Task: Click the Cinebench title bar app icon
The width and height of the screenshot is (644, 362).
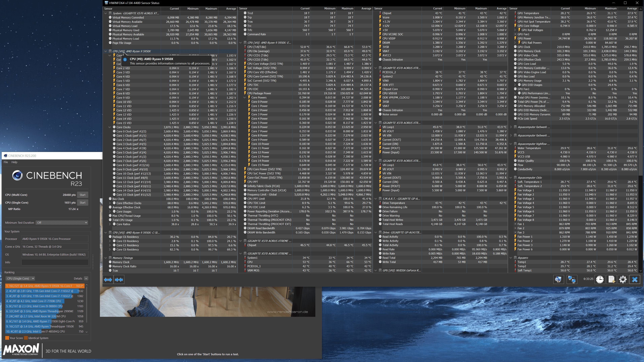Action: pyautogui.click(x=6, y=156)
